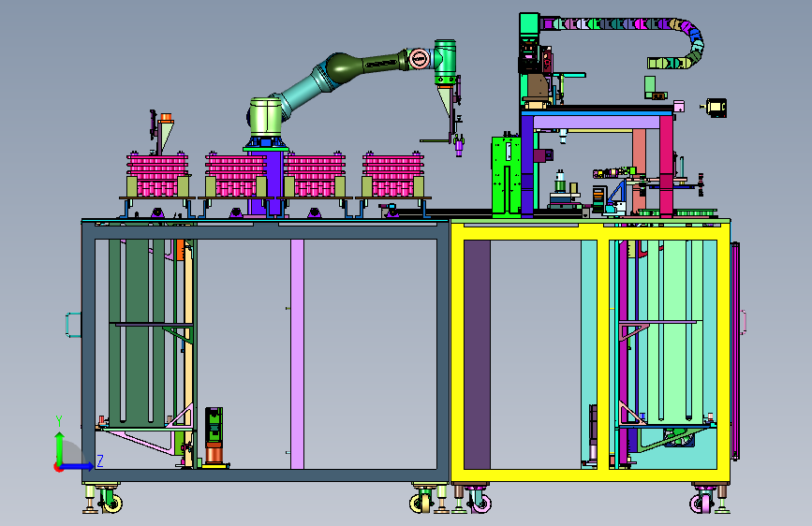This screenshot has height=526, width=812.
Task: Select the orange cylinder at the left cabinet's bottom
Action: pyautogui.click(x=214, y=453)
